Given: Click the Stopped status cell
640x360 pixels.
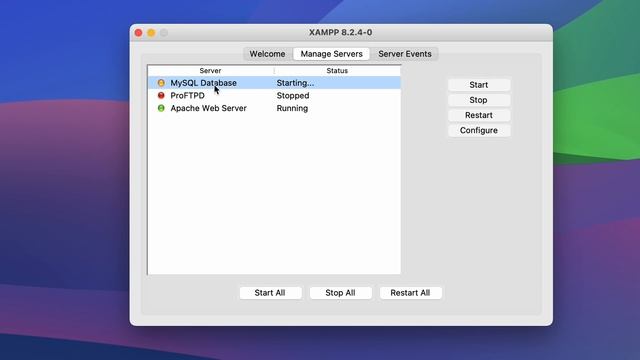Looking at the screenshot, I should pyautogui.click(x=293, y=96).
